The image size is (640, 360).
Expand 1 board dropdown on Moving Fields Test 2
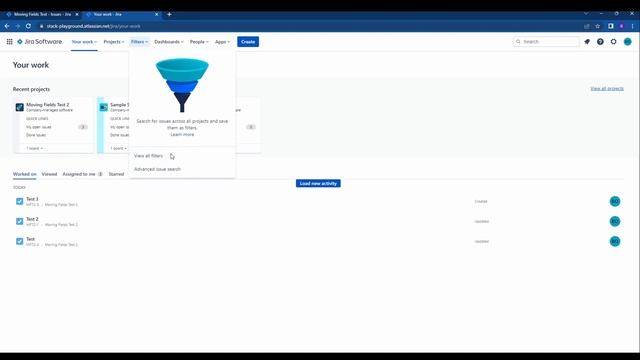tap(35, 148)
